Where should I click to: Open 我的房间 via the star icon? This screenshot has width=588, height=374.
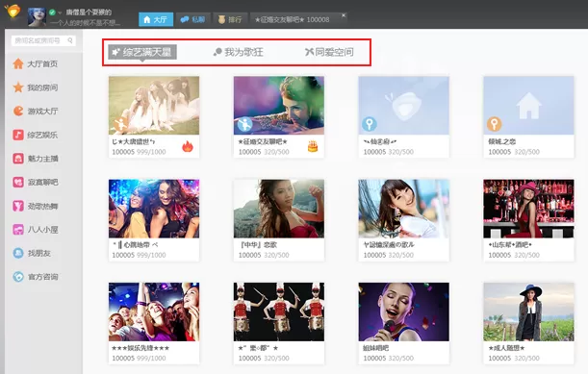(18, 87)
